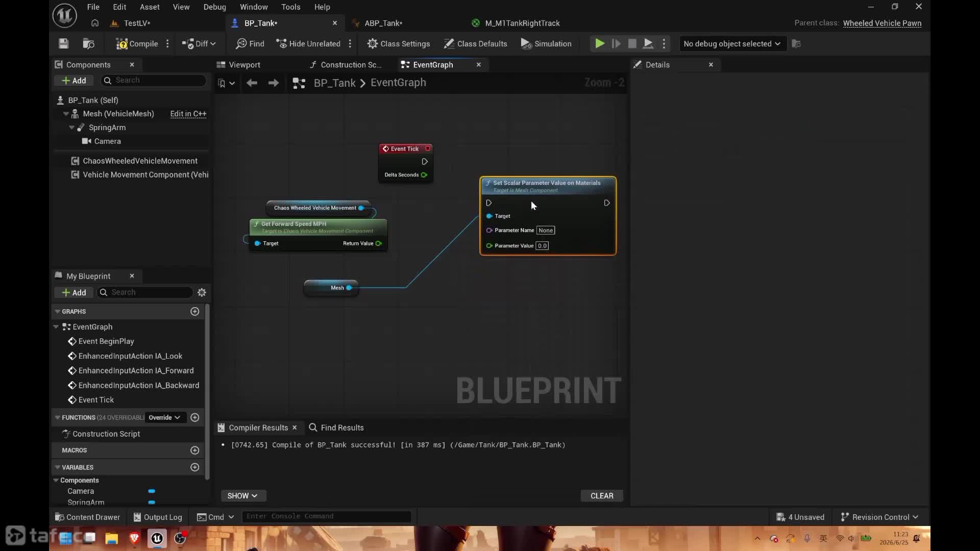Open the Construction Script graph tab
This screenshot has width=980, height=551.
coord(351,65)
